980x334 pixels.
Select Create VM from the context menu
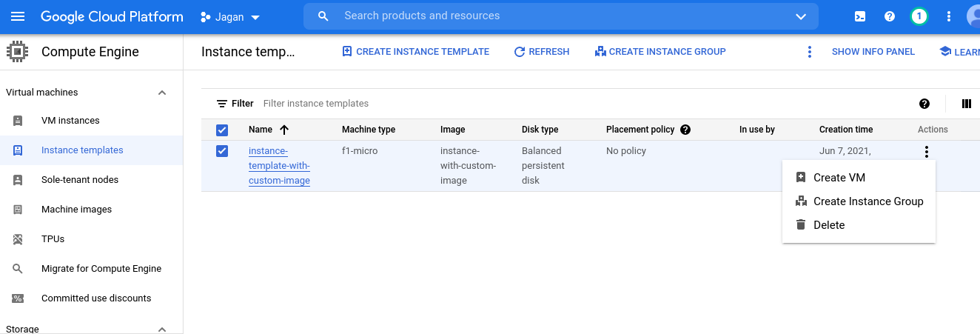click(859, 178)
